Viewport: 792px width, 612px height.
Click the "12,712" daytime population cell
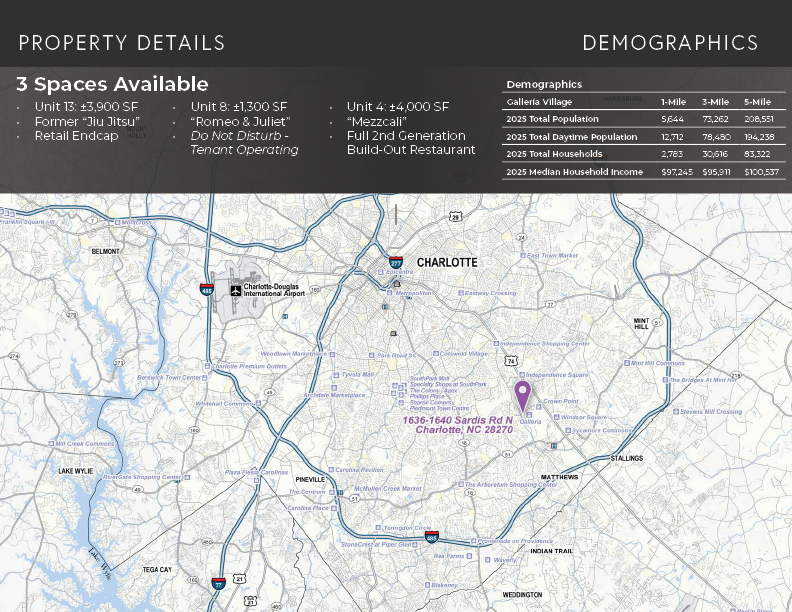(672, 137)
